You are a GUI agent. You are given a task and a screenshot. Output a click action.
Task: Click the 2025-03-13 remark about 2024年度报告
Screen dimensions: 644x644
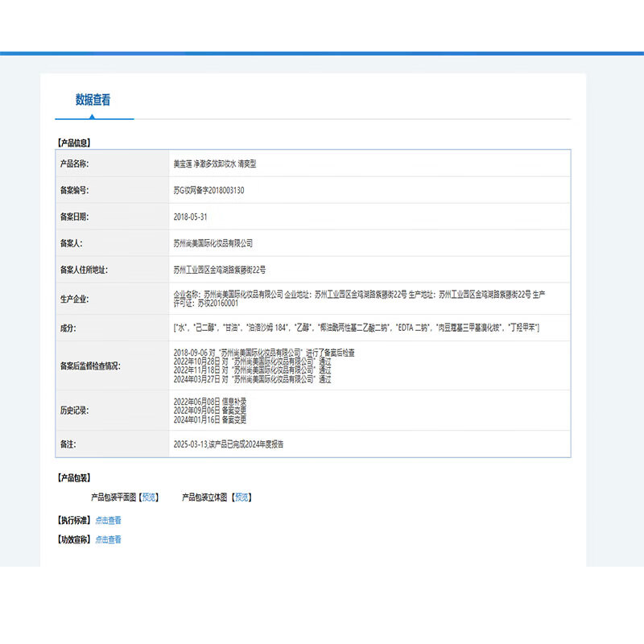pos(228,444)
